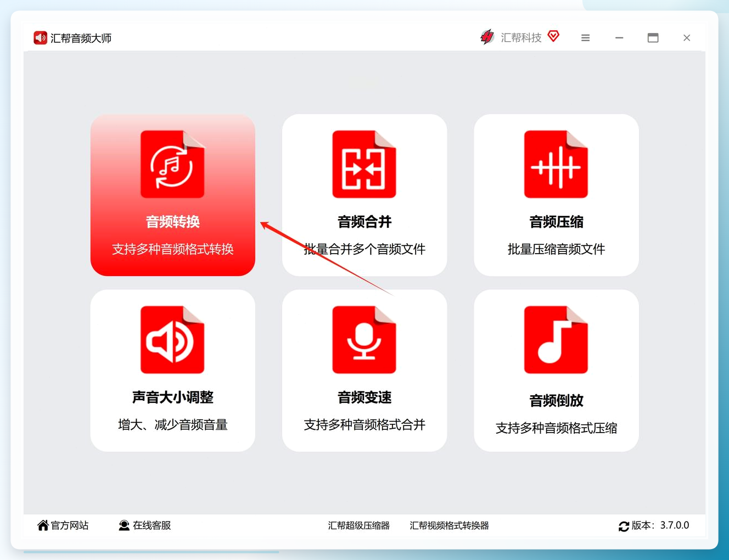The image size is (729, 560).
Task: Click the 音频压缩 title text
Action: pyautogui.click(x=556, y=222)
